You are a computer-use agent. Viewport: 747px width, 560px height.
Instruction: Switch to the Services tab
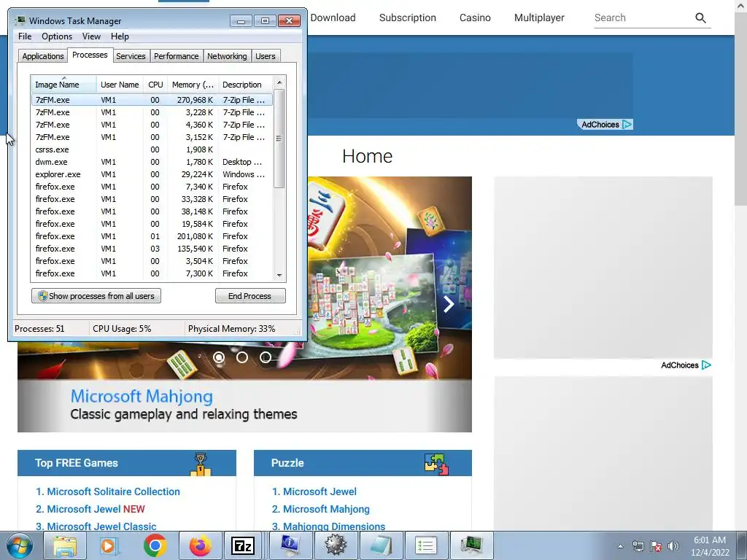click(131, 56)
